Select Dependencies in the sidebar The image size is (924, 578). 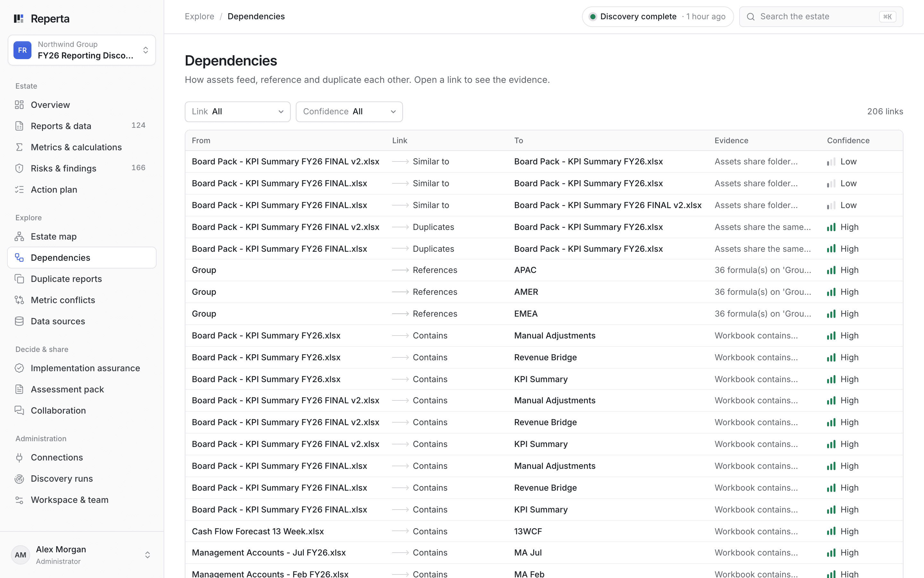pyautogui.click(x=82, y=258)
